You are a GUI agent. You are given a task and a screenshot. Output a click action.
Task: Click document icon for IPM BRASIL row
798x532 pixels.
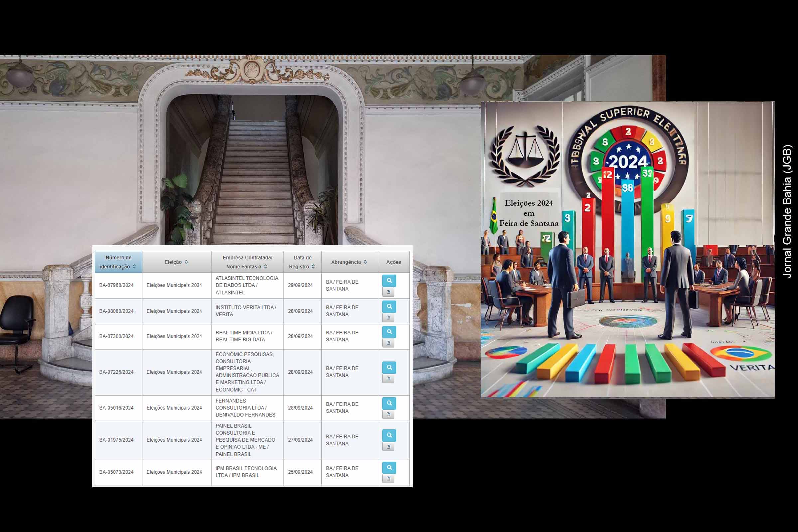pos(388,479)
